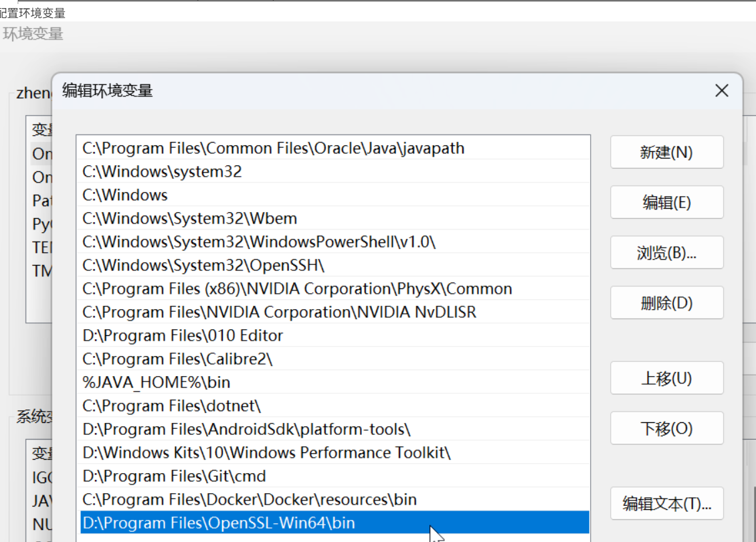Open 编辑文本(T)... text editor
Image resolution: width=756 pixels, height=542 pixels.
[x=666, y=503]
